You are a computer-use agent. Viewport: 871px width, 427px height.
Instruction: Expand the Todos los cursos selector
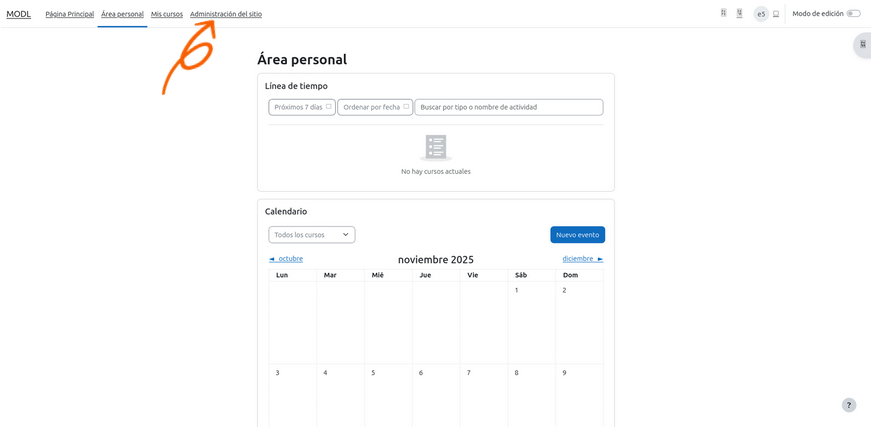311,235
